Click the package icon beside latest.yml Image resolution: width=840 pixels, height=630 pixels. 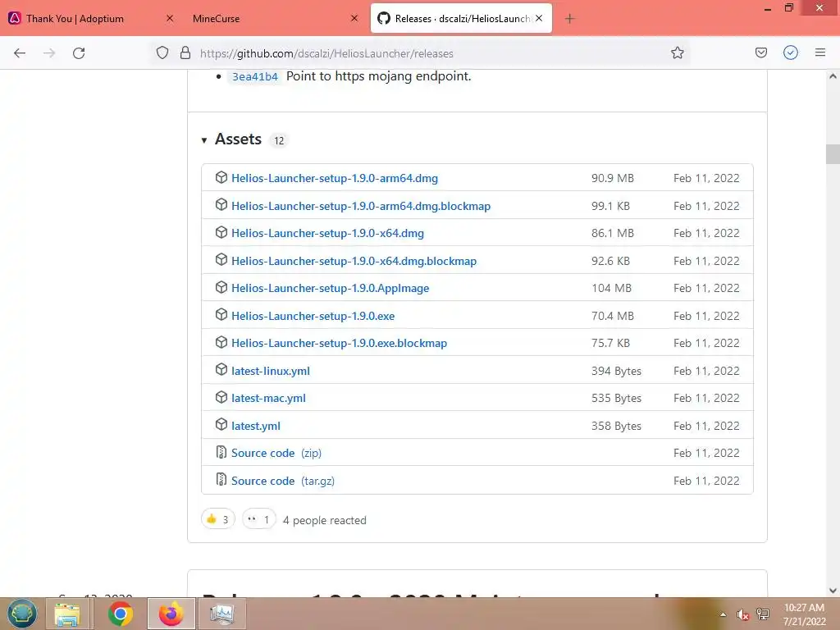tap(221, 425)
